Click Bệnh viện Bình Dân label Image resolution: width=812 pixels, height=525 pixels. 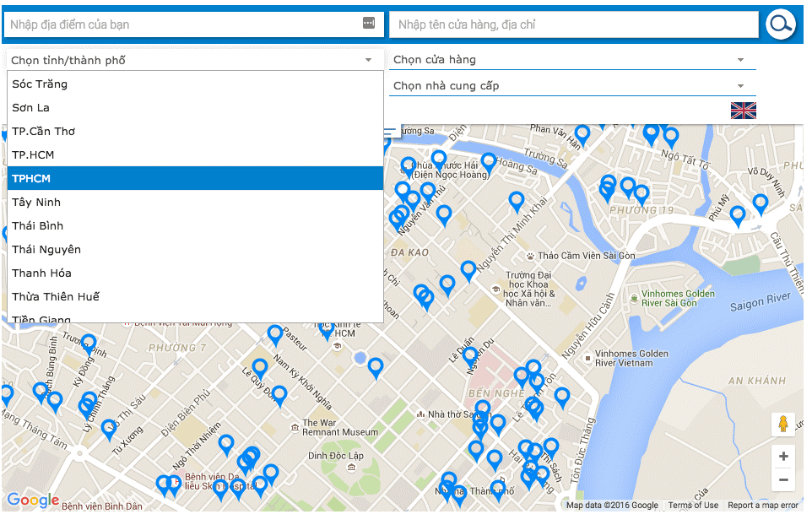tap(102, 506)
